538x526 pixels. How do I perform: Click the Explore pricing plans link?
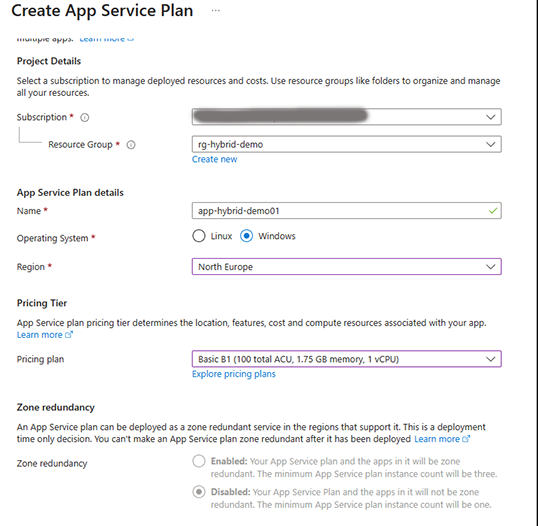(234, 374)
